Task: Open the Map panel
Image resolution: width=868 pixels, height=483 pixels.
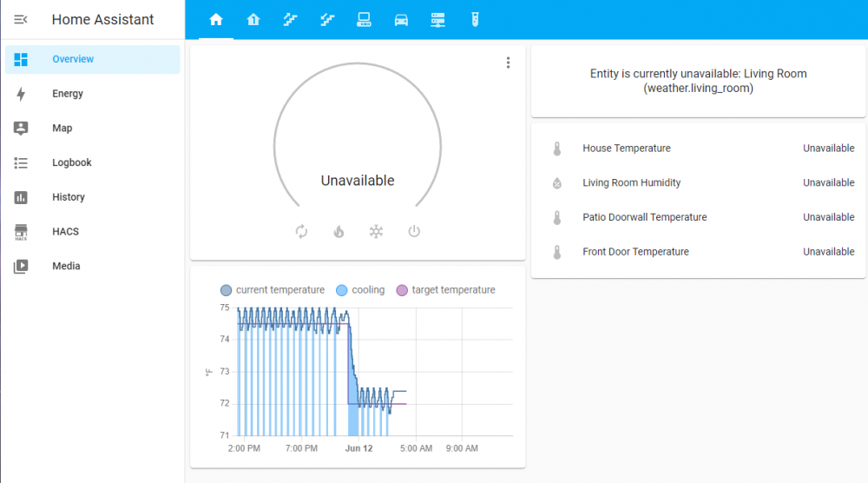Action: (x=93, y=128)
